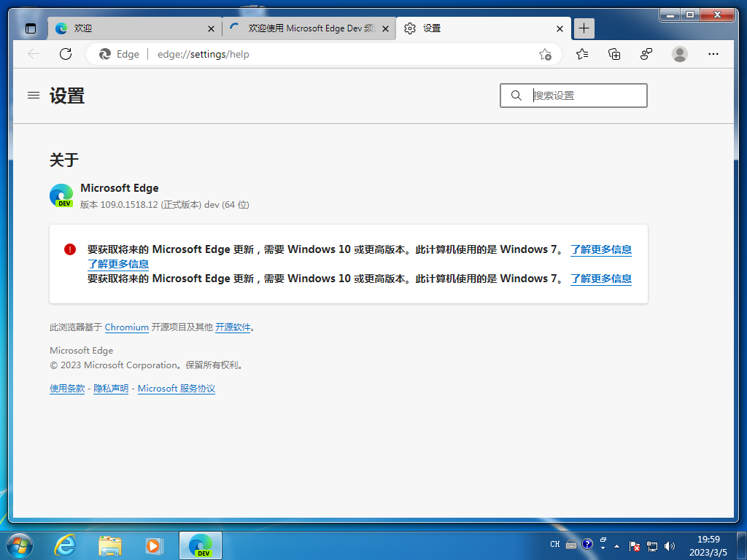Open the taskbar clock showing 19:59
This screenshot has height=560, width=747.
(x=708, y=545)
